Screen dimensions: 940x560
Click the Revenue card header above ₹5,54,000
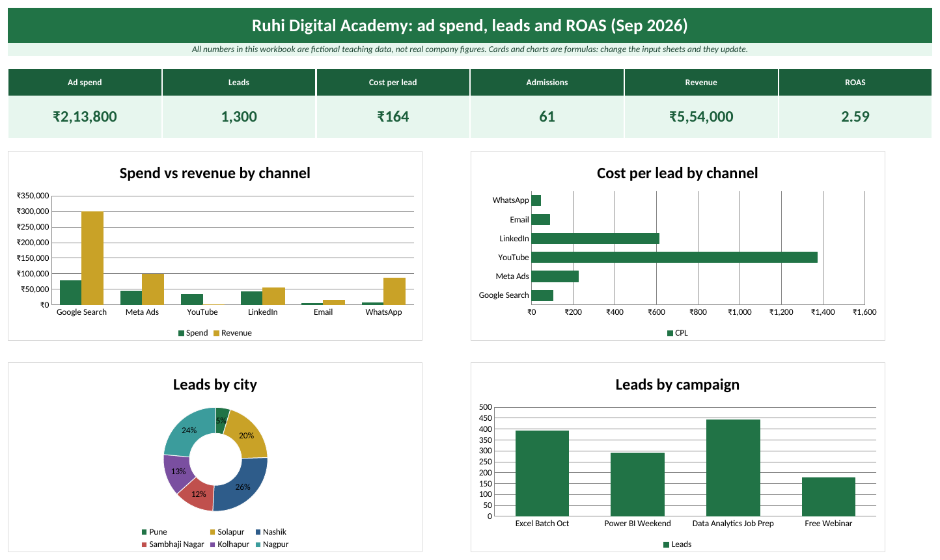(701, 83)
